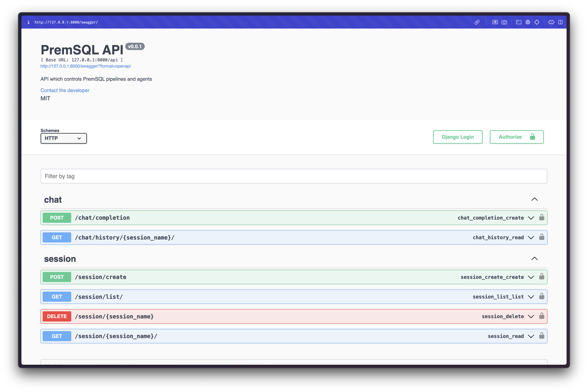
Task: Click the globe network icon
Action: (x=527, y=22)
